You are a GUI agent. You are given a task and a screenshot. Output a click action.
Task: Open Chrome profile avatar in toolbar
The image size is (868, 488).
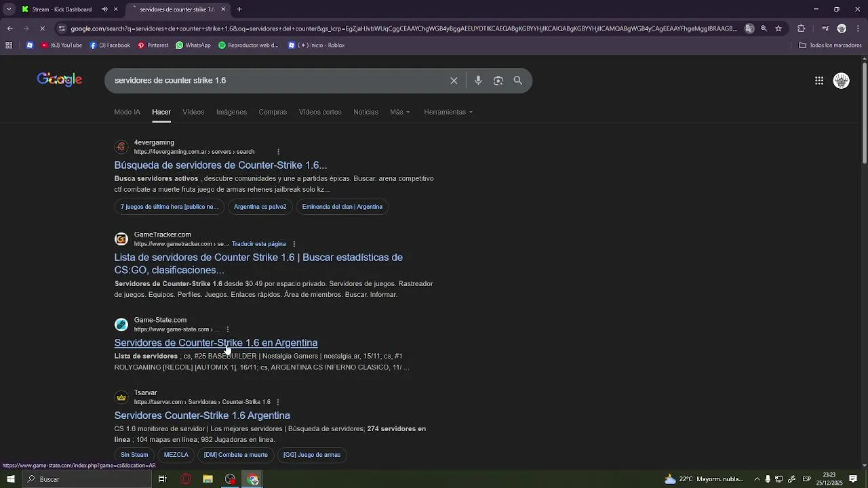[x=842, y=28]
